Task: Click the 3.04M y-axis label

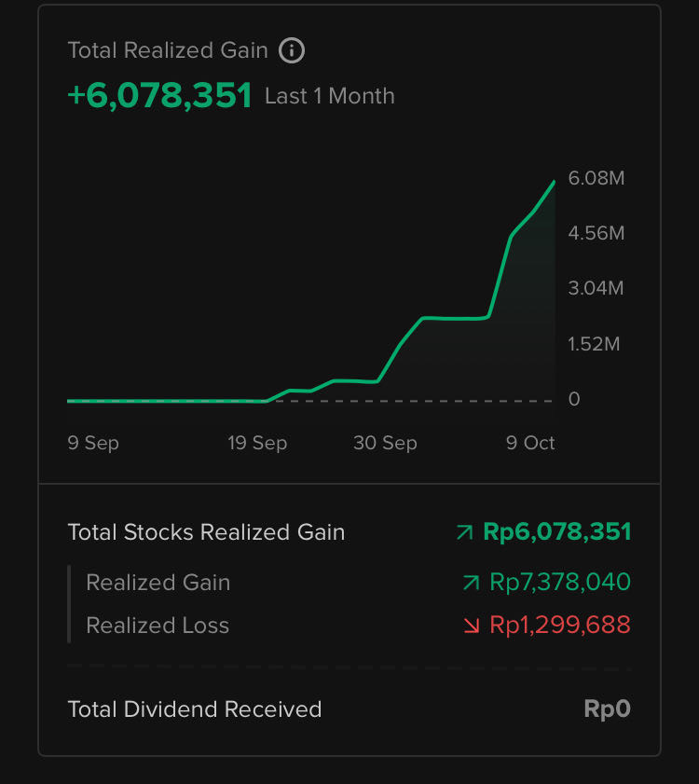Action: 596,289
